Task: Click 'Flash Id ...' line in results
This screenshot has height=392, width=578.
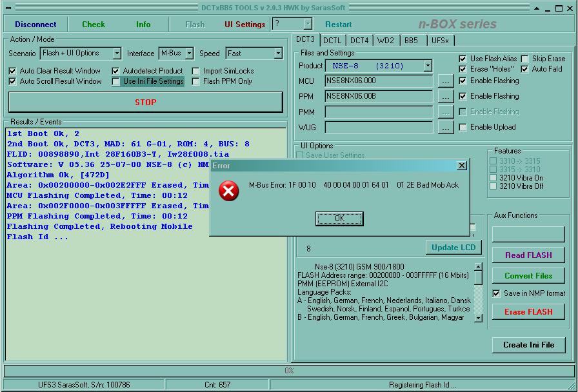Action: (x=37, y=237)
